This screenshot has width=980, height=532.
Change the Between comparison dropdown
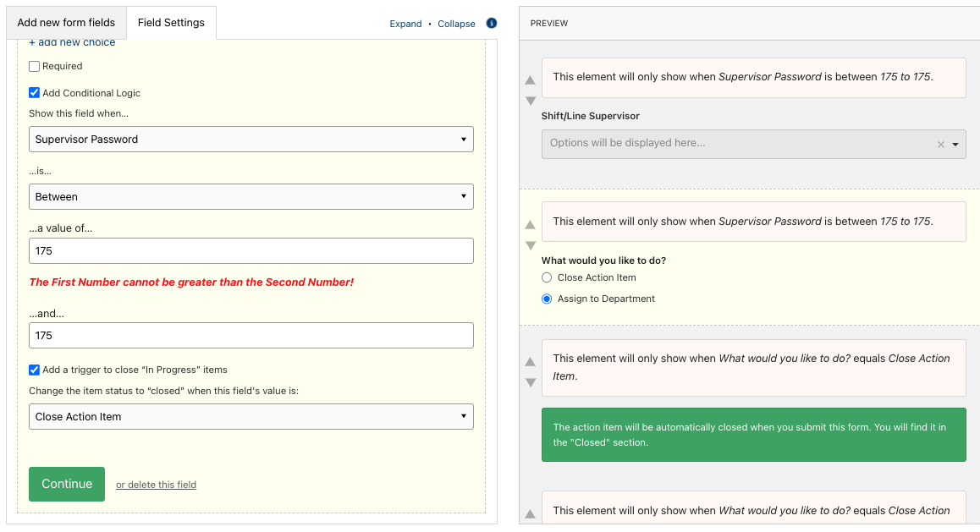coord(251,196)
